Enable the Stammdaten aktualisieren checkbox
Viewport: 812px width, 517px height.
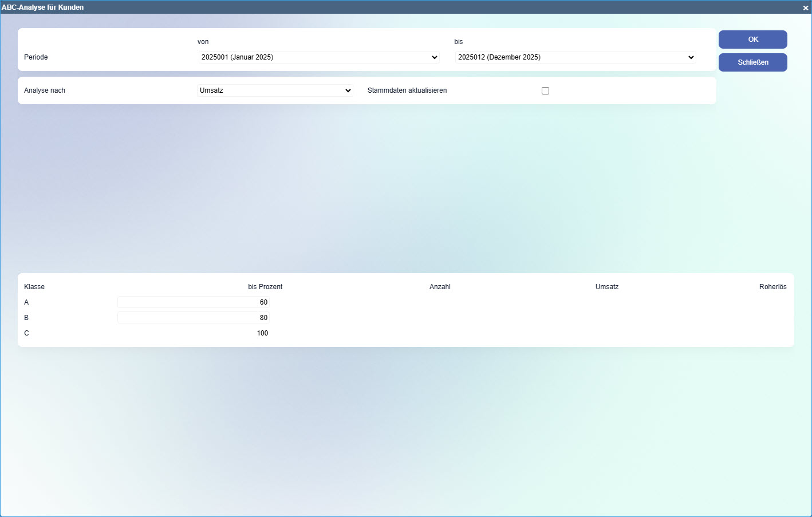click(x=545, y=90)
